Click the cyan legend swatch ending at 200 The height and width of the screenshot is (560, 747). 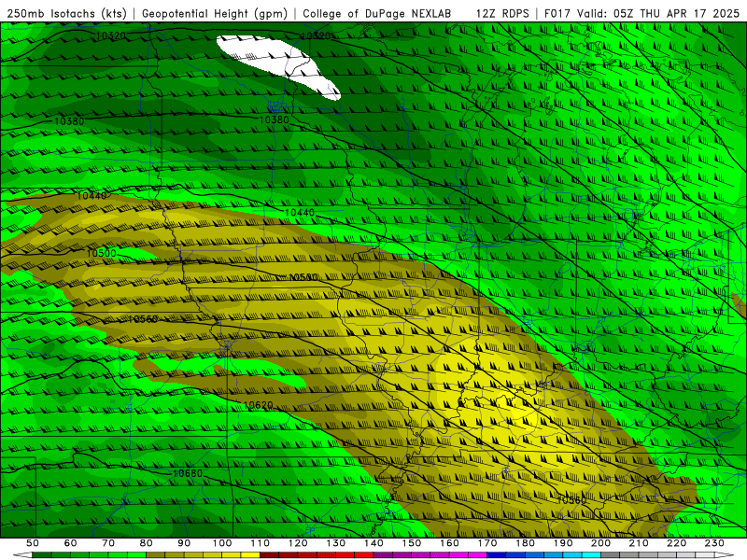pyautogui.click(x=591, y=554)
